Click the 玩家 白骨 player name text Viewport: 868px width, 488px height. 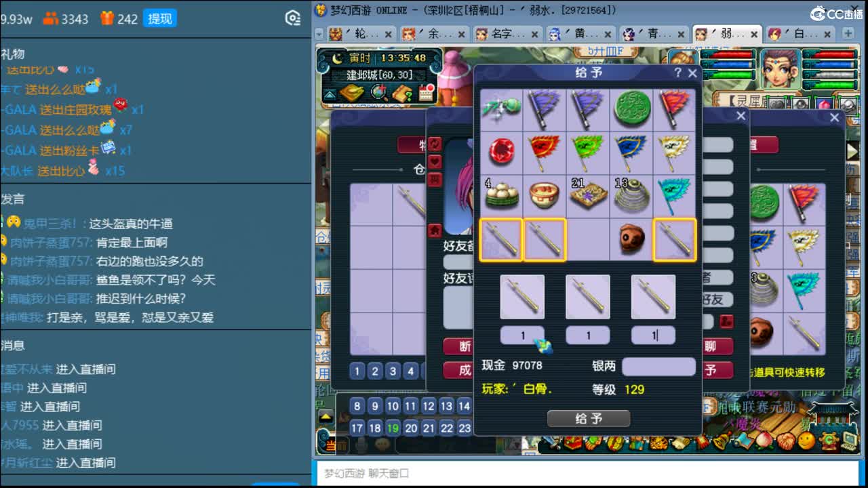pyautogui.click(x=517, y=389)
